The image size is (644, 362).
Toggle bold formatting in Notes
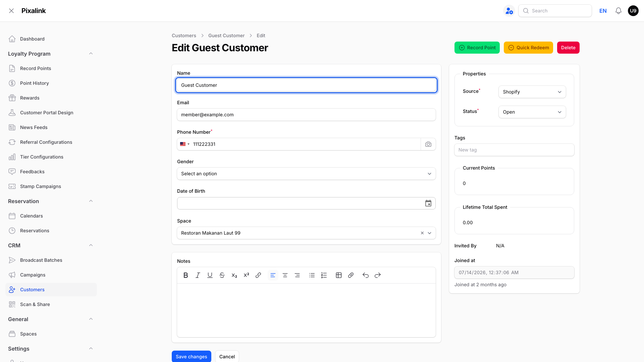(x=185, y=275)
